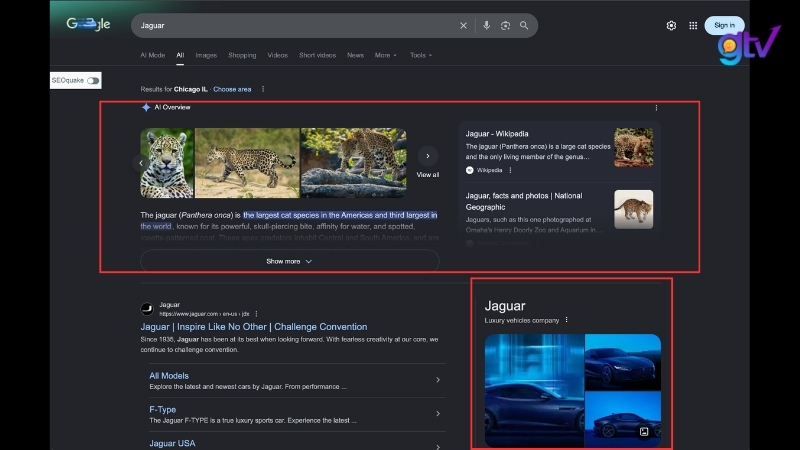Viewport: 800px width, 450px height.
Task: Open options for jaguar.com result
Action: coord(256,314)
